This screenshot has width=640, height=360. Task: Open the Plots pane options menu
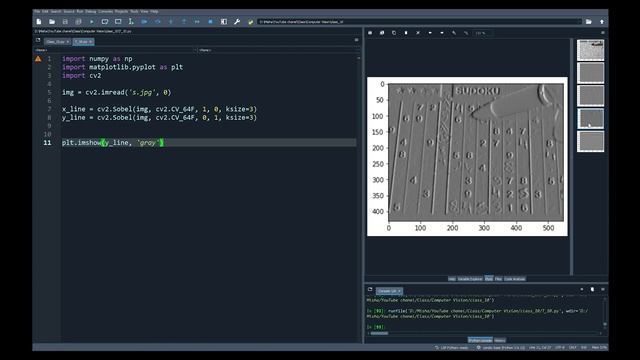pyautogui.click(x=603, y=33)
